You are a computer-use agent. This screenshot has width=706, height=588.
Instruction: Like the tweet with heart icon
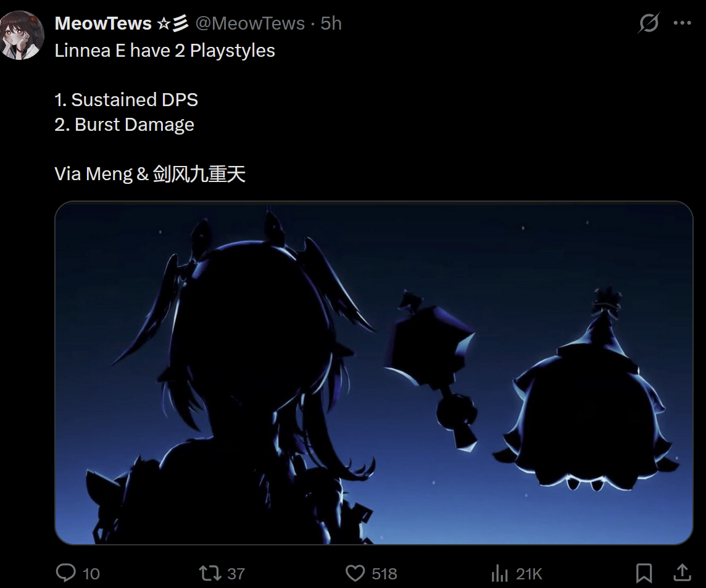click(355, 573)
